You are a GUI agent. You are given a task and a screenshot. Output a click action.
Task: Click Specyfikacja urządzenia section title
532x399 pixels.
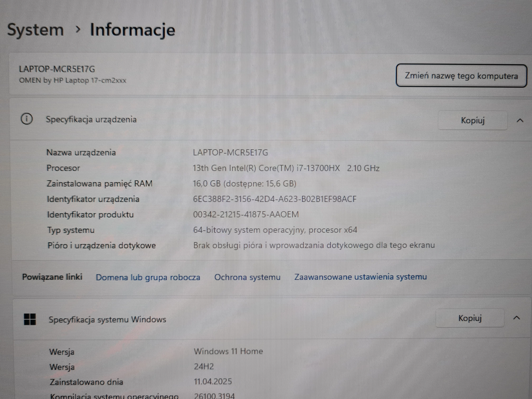tap(91, 120)
